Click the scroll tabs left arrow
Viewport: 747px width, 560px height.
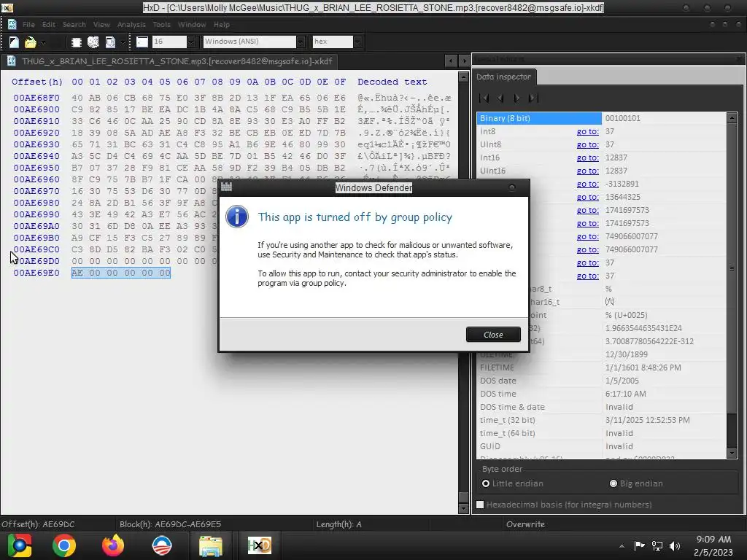tap(451, 61)
